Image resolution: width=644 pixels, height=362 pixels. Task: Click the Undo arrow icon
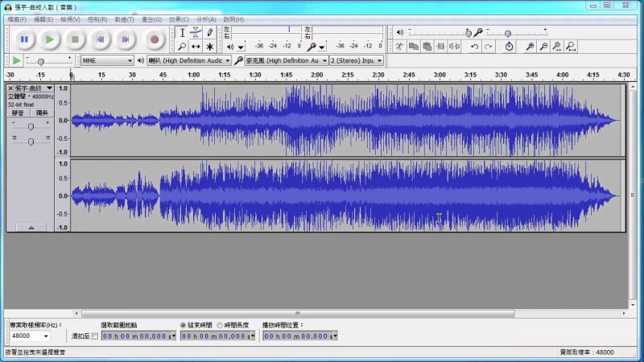click(x=474, y=47)
